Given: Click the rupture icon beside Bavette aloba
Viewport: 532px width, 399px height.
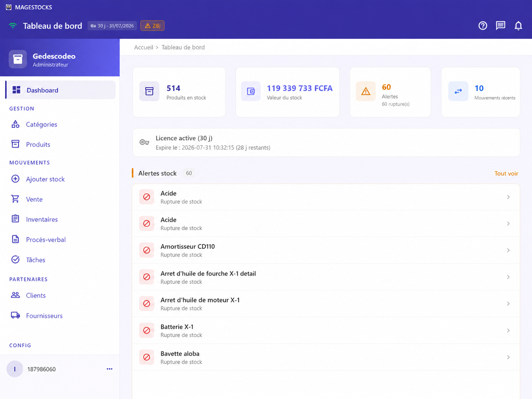Looking at the screenshot, I should [x=147, y=357].
